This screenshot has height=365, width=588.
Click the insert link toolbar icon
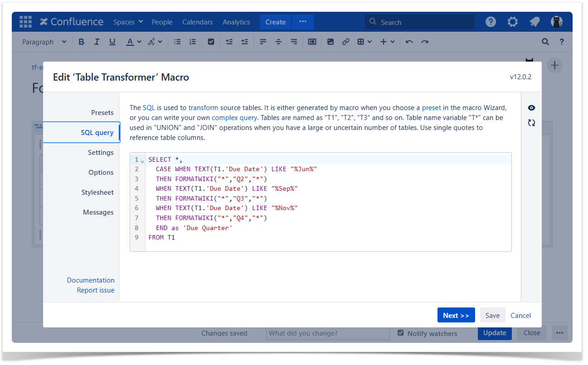click(346, 42)
